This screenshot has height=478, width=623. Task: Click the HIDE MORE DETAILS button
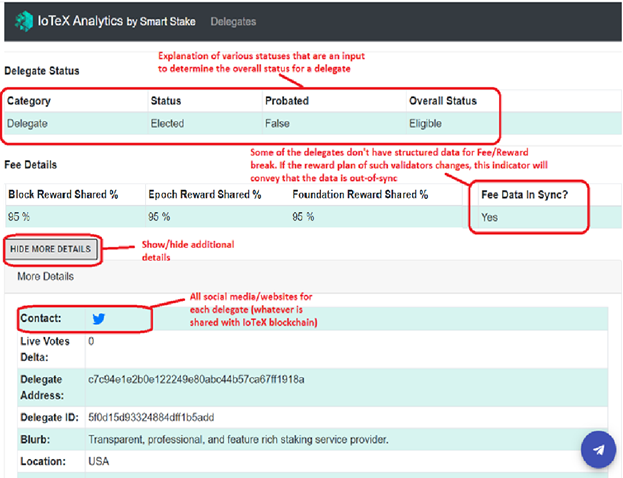[51, 249]
